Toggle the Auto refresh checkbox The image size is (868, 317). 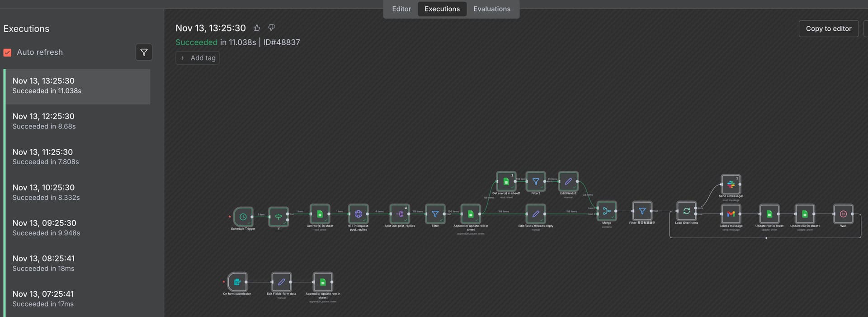coord(7,52)
